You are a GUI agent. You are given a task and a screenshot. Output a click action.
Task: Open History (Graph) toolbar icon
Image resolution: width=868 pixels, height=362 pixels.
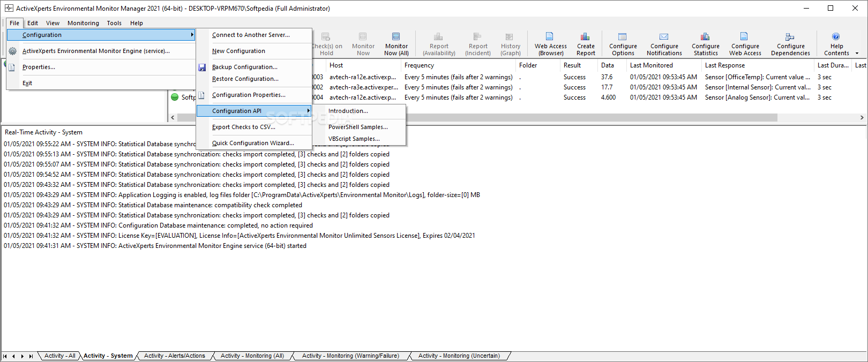[510, 44]
